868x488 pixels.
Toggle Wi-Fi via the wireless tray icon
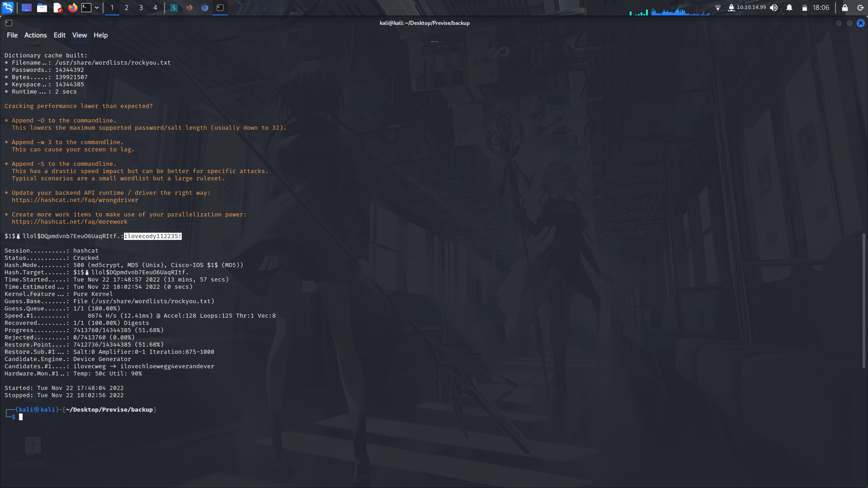pyautogui.click(x=719, y=8)
